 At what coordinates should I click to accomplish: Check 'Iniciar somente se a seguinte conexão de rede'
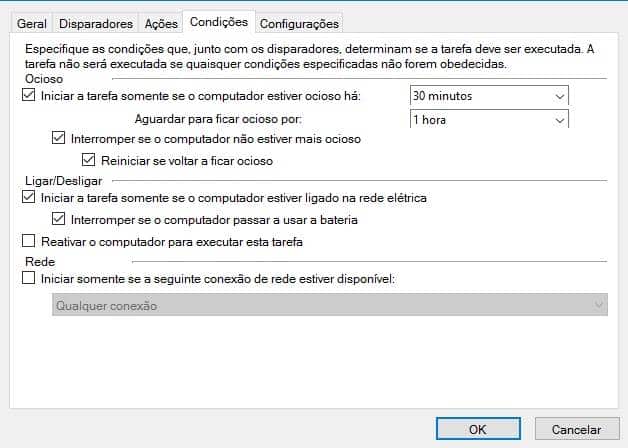click(27, 280)
